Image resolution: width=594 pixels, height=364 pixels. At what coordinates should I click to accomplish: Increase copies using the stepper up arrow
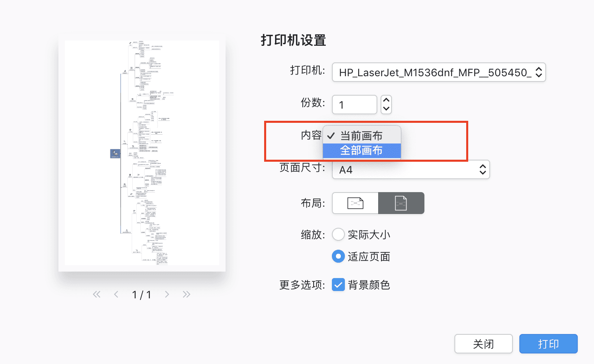[x=386, y=100]
